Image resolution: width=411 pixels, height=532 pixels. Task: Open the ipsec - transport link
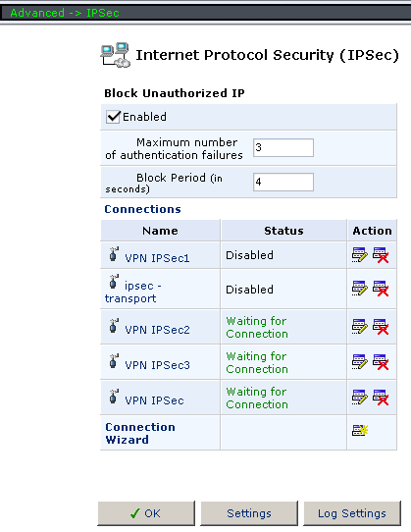[133, 293]
